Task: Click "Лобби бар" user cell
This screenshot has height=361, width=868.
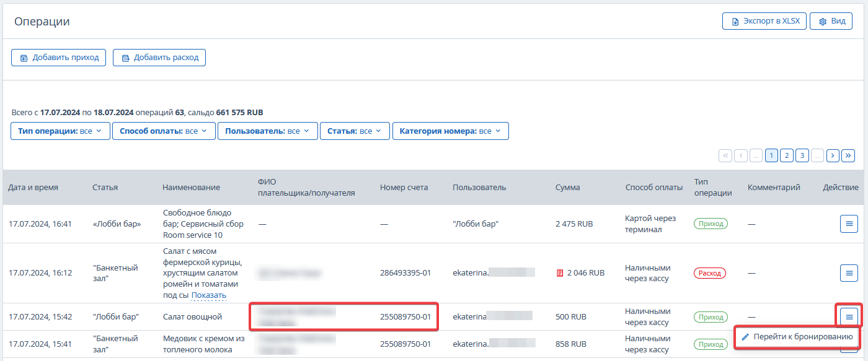Action: pyautogui.click(x=476, y=224)
